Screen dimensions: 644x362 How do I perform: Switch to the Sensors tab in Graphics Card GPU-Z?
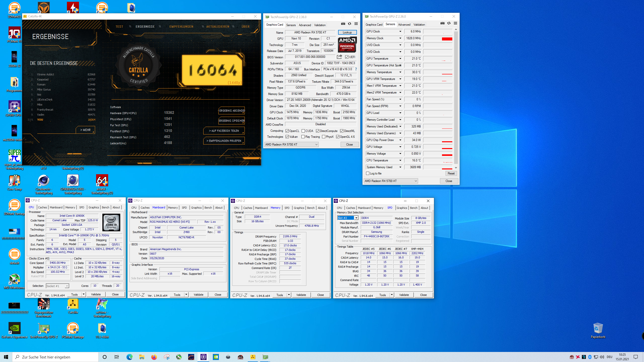point(291,25)
